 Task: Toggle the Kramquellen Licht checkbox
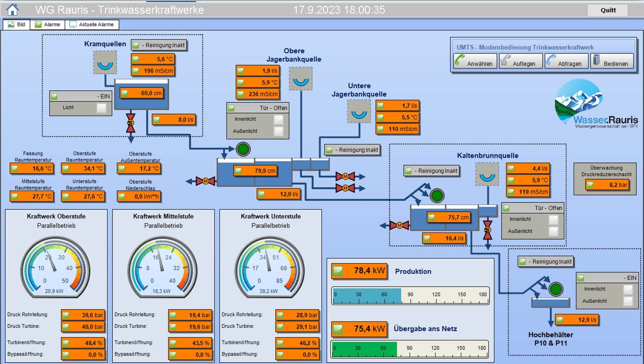[x=101, y=108]
